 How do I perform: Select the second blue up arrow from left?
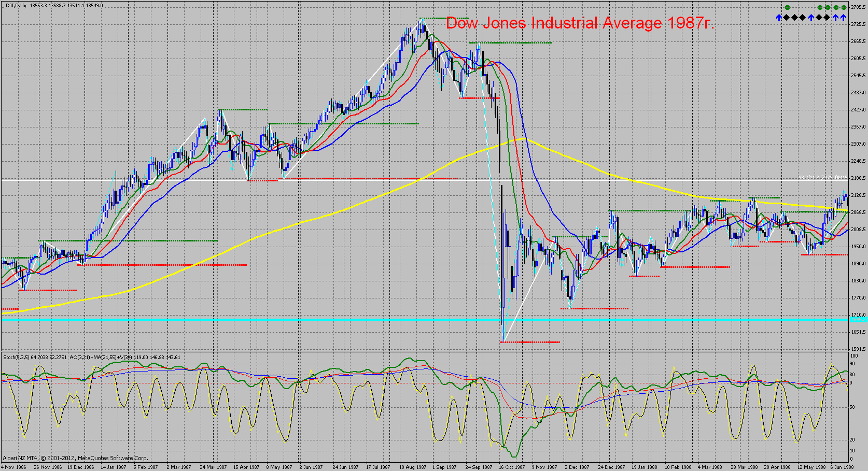click(811, 18)
